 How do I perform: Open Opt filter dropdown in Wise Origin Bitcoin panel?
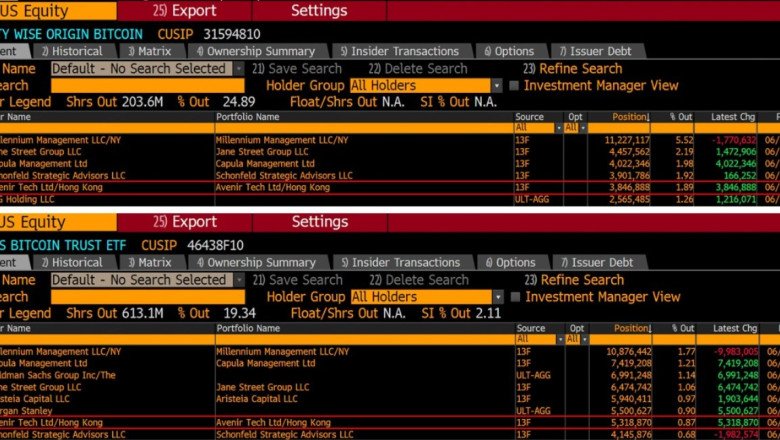click(583, 128)
